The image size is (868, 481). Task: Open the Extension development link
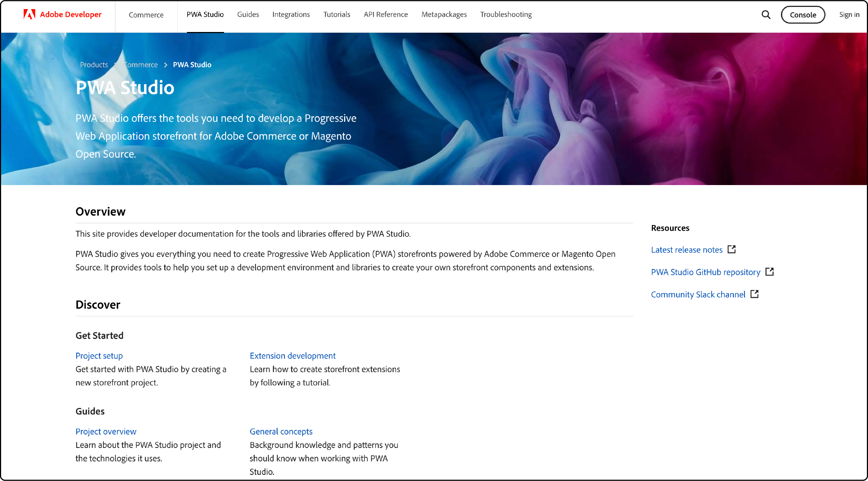coord(292,356)
